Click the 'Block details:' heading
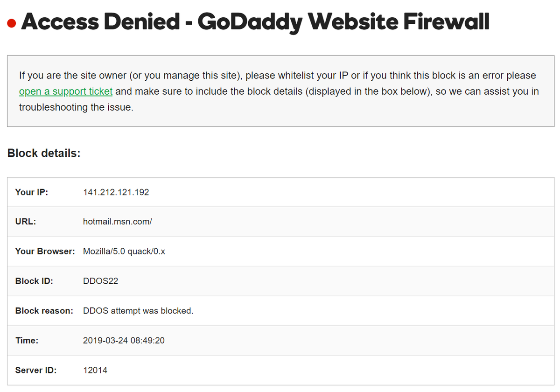The height and width of the screenshot is (392, 560). [44, 153]
